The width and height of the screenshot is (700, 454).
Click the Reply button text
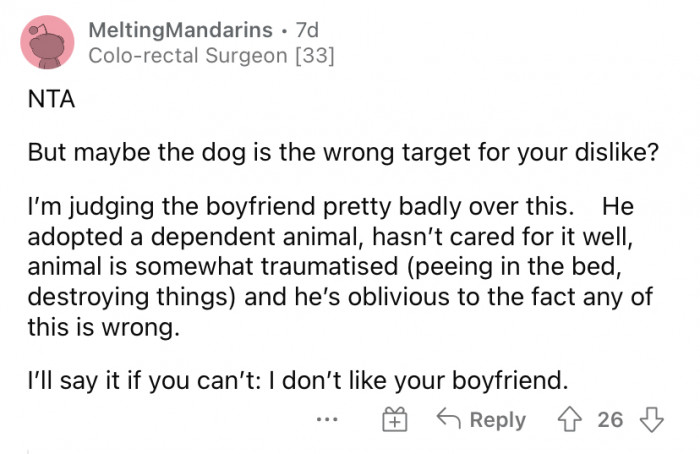coord(497,420)
